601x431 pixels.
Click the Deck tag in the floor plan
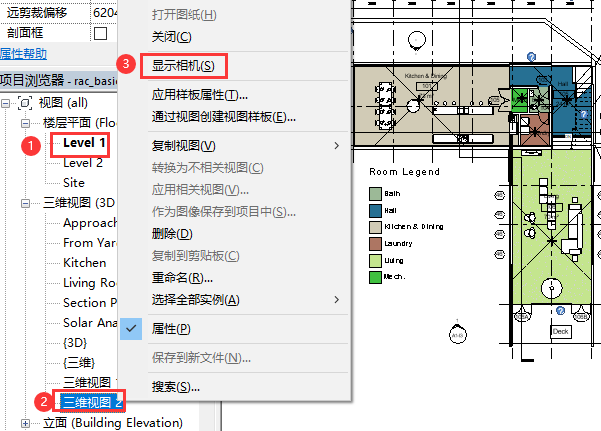click(x=560, y=330)
